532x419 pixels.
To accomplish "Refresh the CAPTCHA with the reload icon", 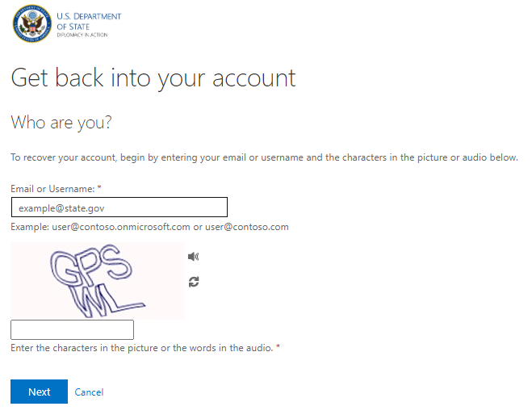I will [194, 282].
